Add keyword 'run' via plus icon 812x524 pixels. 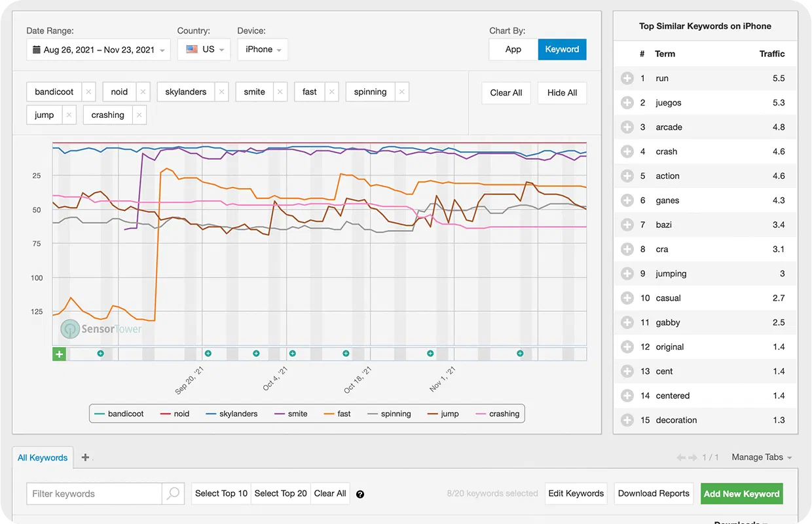[x=627, y=79]
